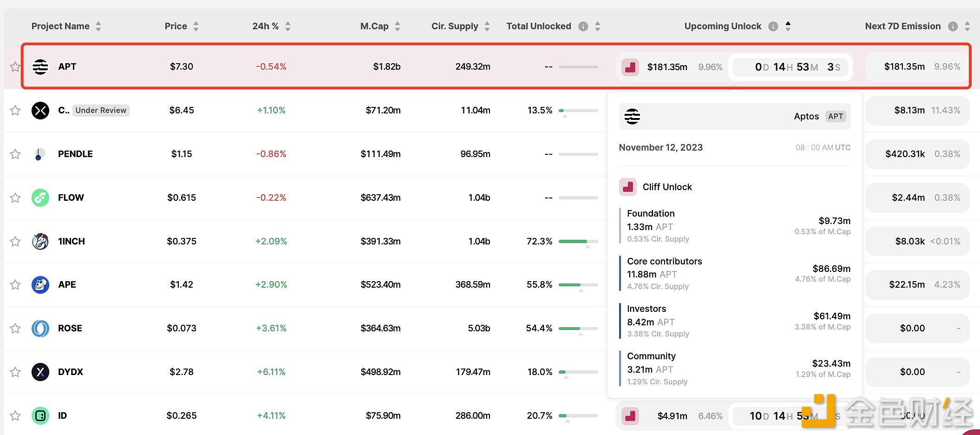Click the FLOW green logo
Viewport: 980px width, 435px height.
point(40,198)
